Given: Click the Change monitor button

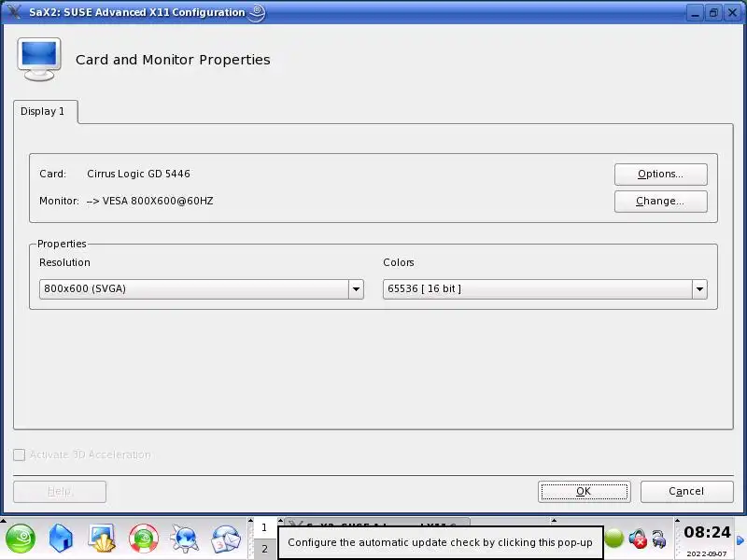Looking at the screenshot, I should [x=660, y=202].
